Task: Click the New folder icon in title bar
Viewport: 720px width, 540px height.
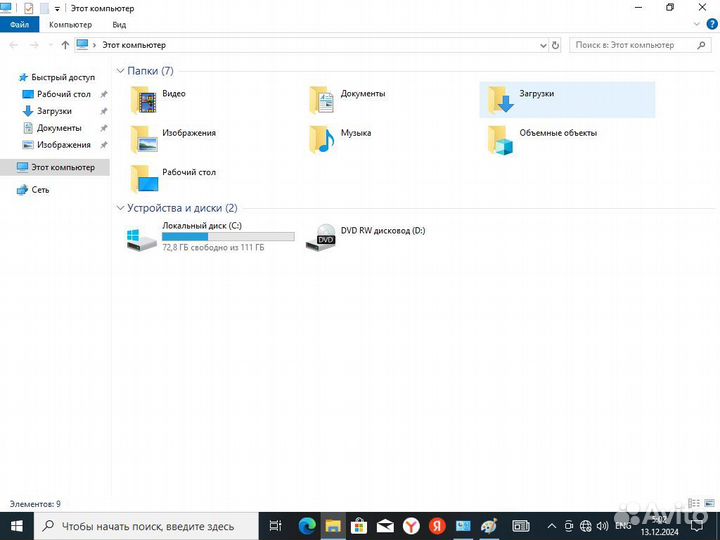Action: [45, 8]
